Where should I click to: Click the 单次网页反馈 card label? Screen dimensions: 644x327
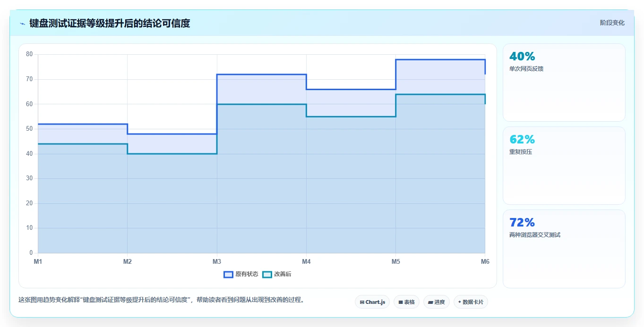tap(526, 69)
